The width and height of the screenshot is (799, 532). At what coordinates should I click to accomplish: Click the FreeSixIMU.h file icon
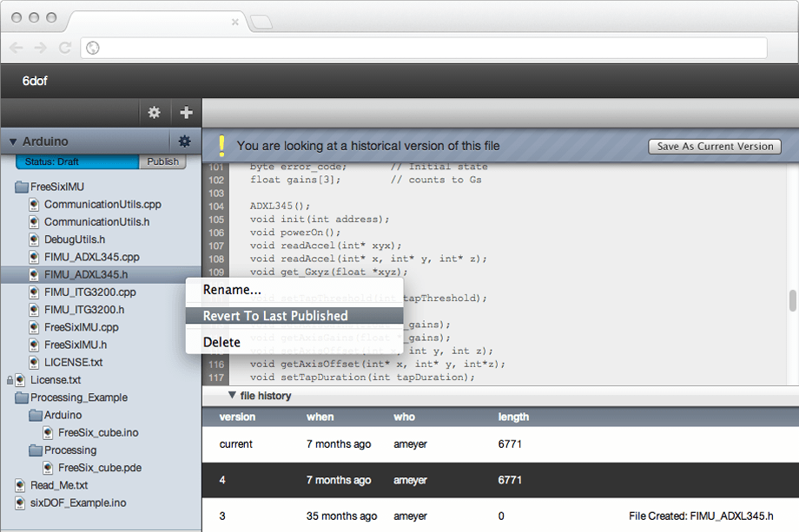coord(34,345)
